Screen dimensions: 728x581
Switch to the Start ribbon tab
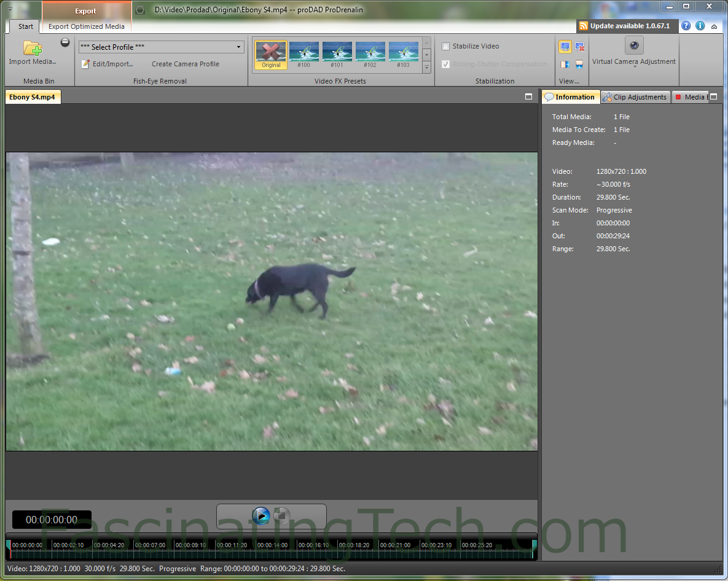pos(26,26)
